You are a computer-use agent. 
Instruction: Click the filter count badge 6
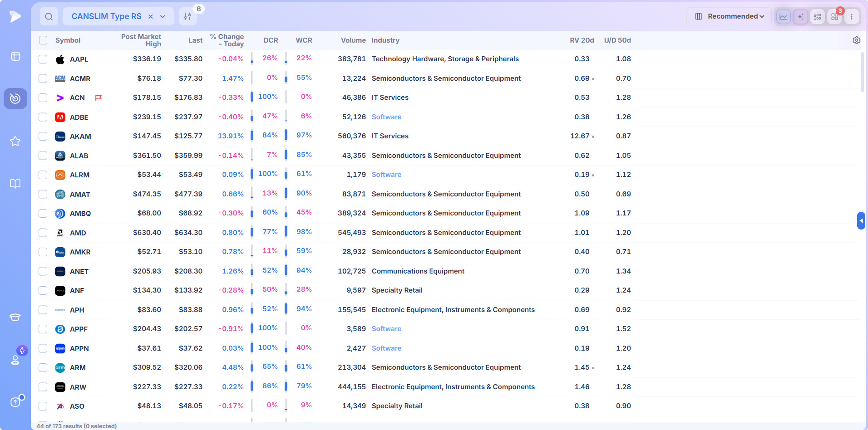tap(198, 9)
